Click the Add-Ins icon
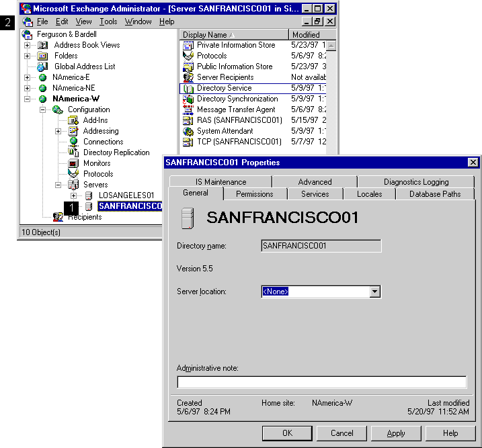Viewport: 482px width, 448px height. (x=73, y=120)
